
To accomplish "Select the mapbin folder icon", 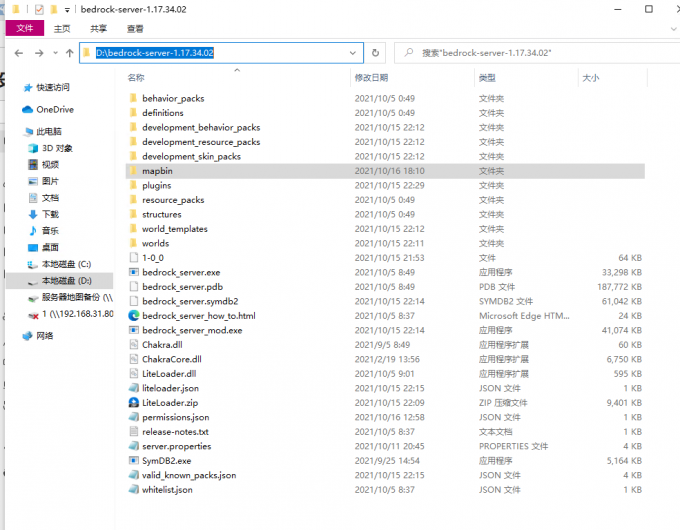I will pos(134,170).
